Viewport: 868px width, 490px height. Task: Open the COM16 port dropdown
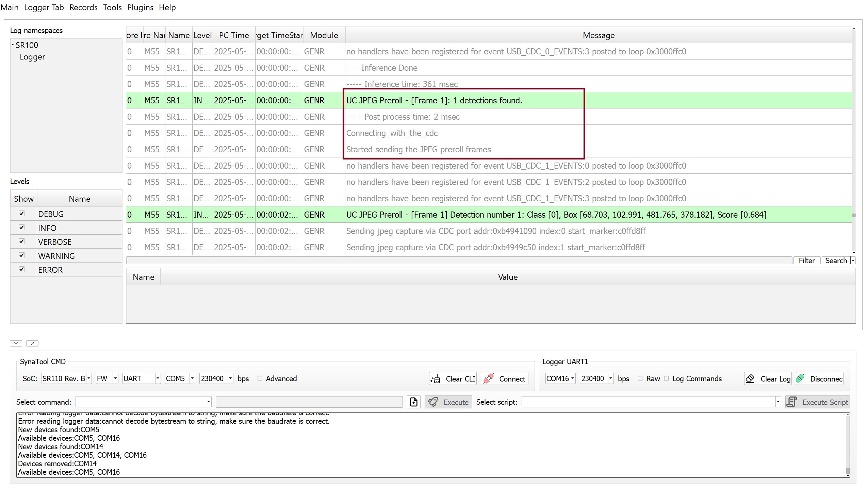click(572, 378)
